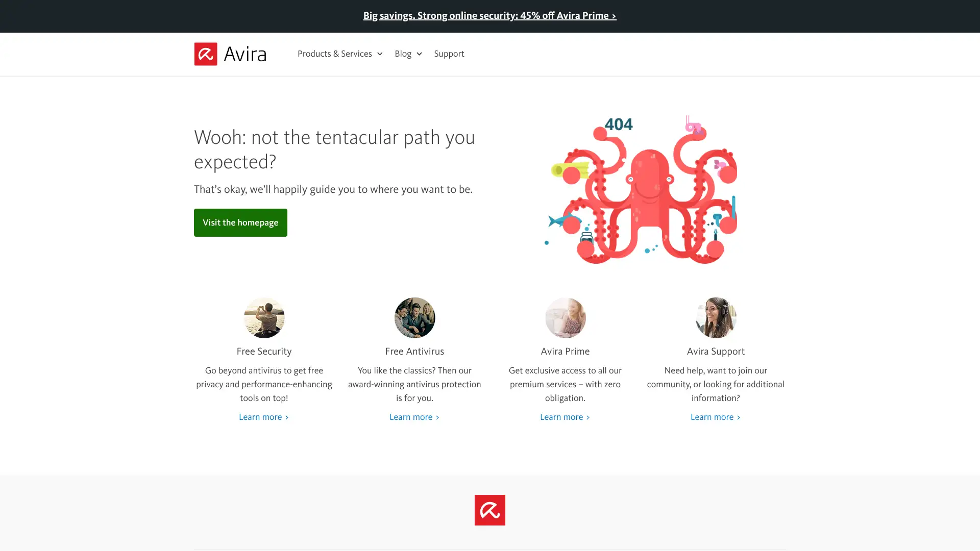Screen dimensions: 980x551
Task: Click the Avira logo in the header
Action: click(x=230, y=54)
